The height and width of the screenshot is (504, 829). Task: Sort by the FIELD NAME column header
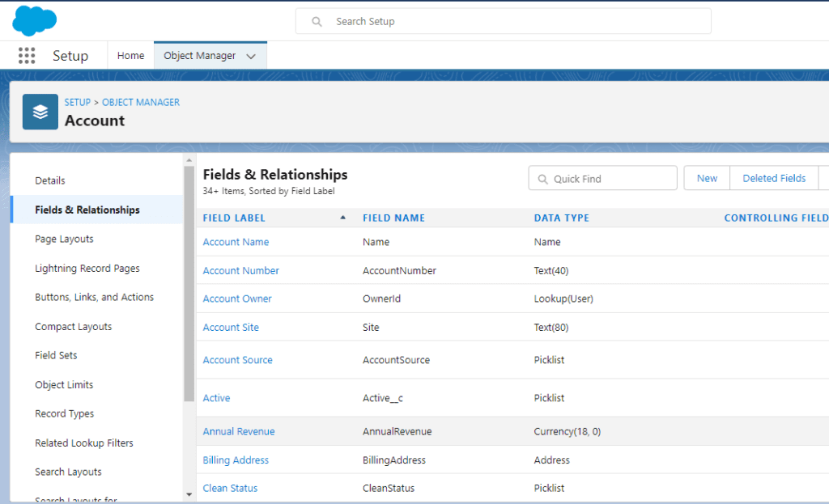(x=394, y=218)
